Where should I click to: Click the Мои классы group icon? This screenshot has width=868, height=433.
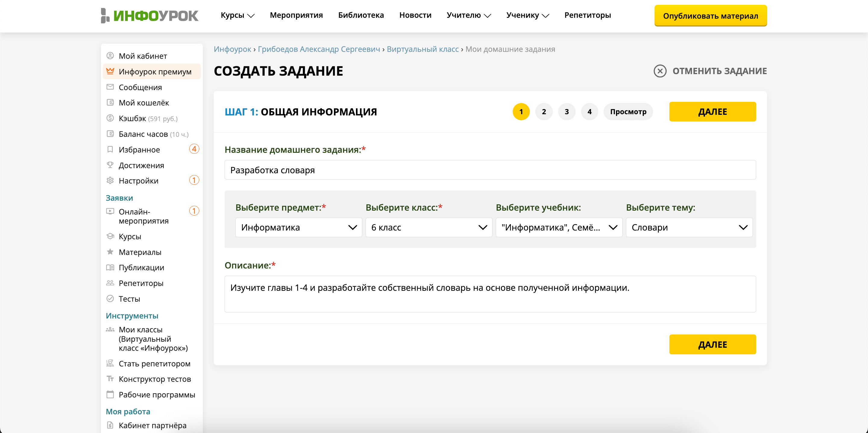click(110, 329)
